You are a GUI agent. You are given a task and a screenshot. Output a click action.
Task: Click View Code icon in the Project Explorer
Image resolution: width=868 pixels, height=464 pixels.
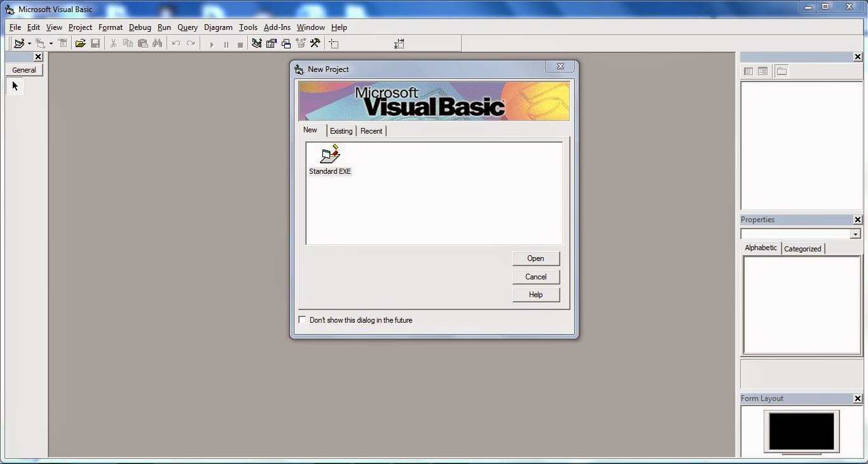point(748,71)
